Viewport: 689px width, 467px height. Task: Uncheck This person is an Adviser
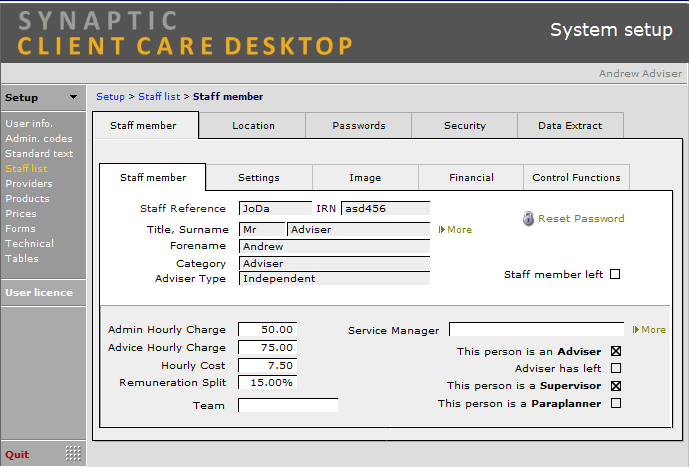[616, 351]
